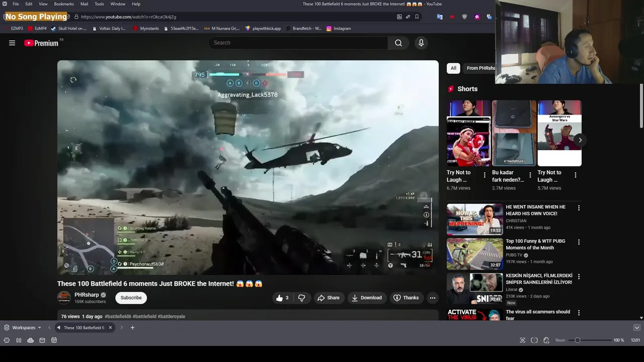Expand the tab list chevron at right

(636, 328)
